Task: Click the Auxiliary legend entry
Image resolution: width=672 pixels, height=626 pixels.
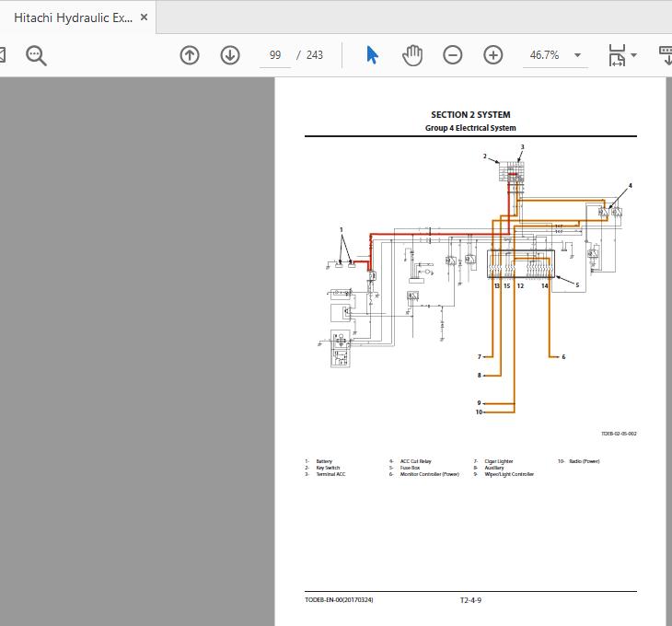Action: [x=494, y=468]
